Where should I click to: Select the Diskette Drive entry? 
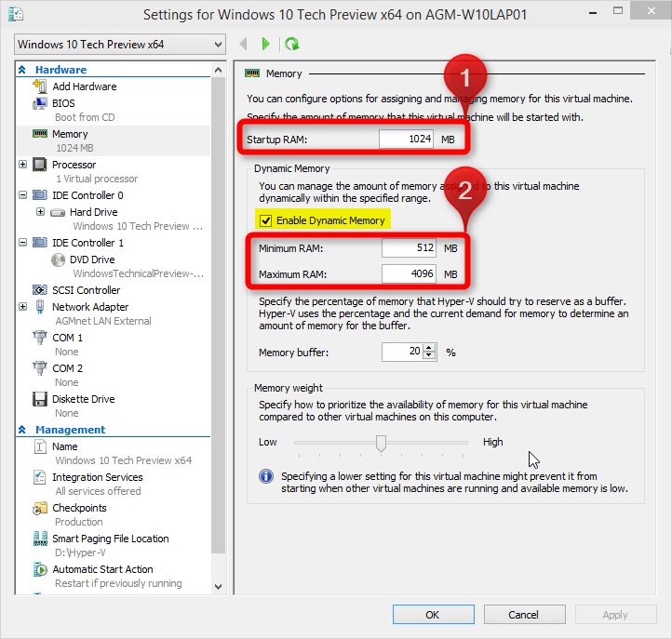[84, 399]
